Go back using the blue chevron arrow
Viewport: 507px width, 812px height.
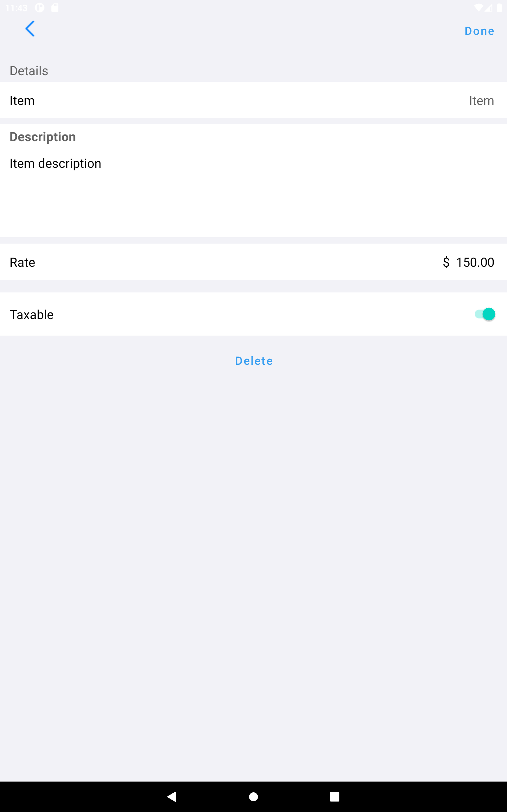(30, 29)
